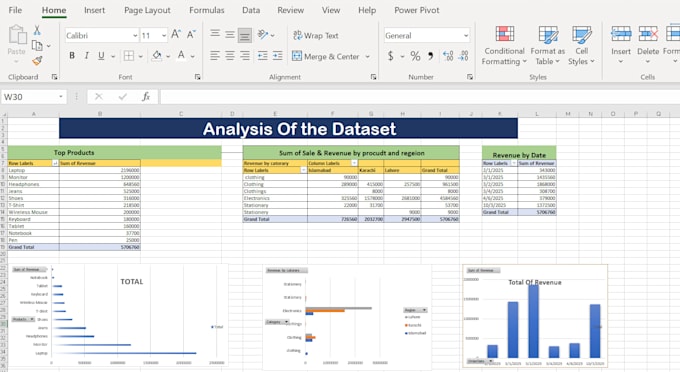
Task: Switch to the Formulas tab
Action: pos(206,10)
